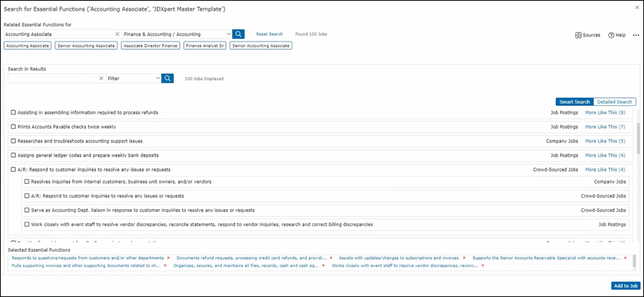The height and width of the screenshot is (297, 644).
Task: Clear the Search in Results field
Action: click(x=101, y=78)
